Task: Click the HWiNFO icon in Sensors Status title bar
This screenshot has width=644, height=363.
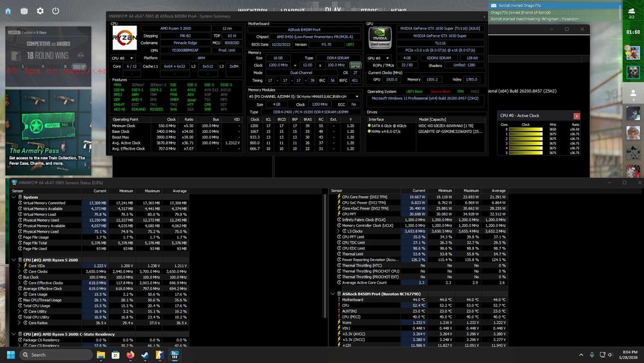Action: pos(14,182)
